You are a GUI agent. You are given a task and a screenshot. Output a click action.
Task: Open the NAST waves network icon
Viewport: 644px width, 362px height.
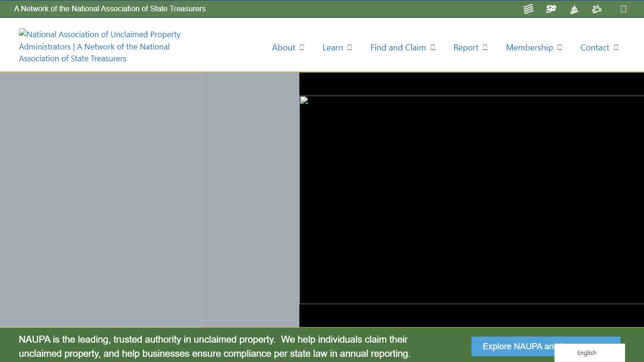click(528, 8)
